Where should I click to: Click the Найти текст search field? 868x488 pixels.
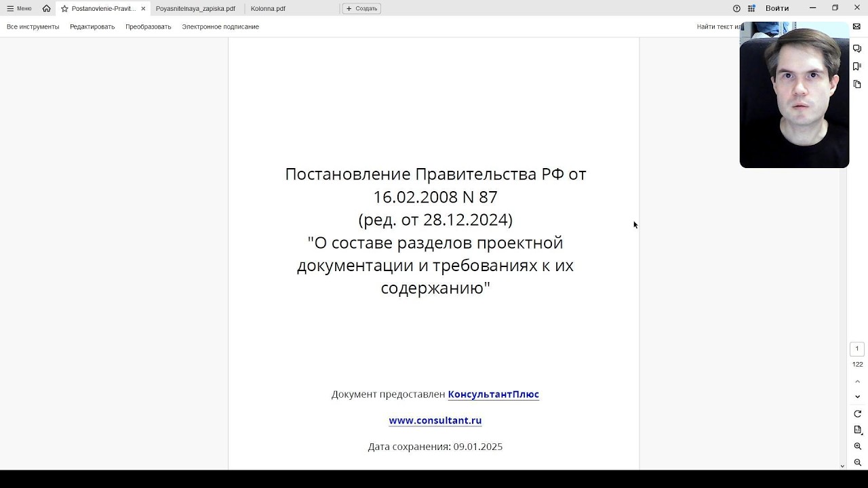coord(718,27)
